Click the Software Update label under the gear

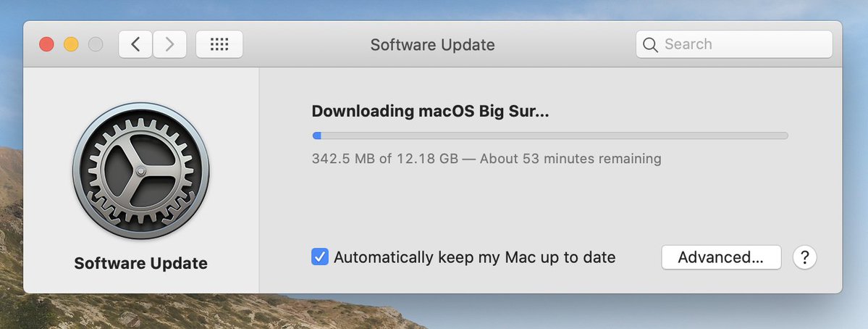click(x=140, y=263)
